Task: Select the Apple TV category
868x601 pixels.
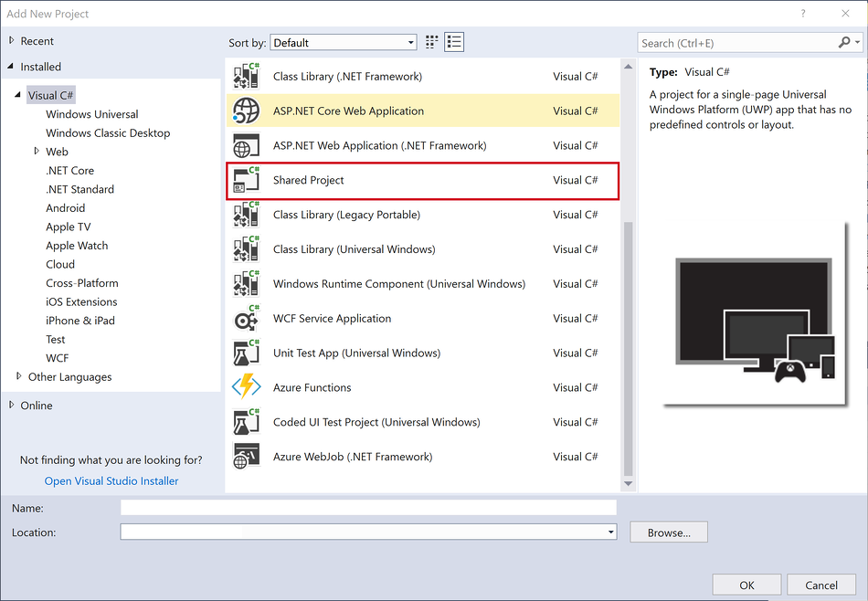Action: pyautogui.click(x=69, y=227)
